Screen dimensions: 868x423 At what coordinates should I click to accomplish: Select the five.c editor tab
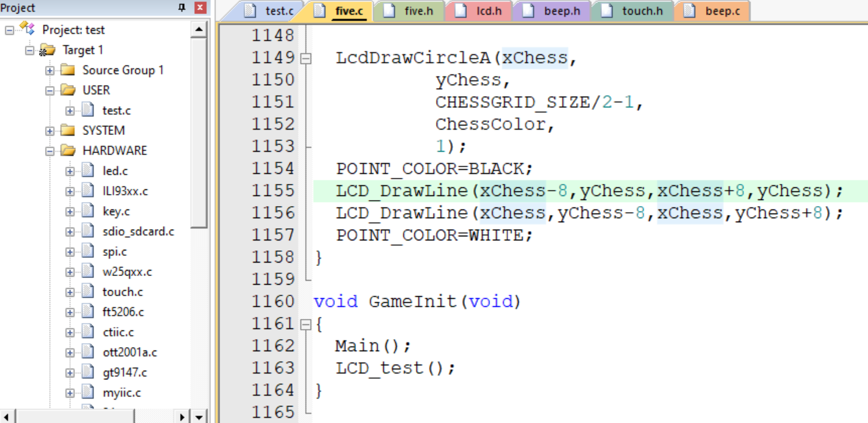341,11
